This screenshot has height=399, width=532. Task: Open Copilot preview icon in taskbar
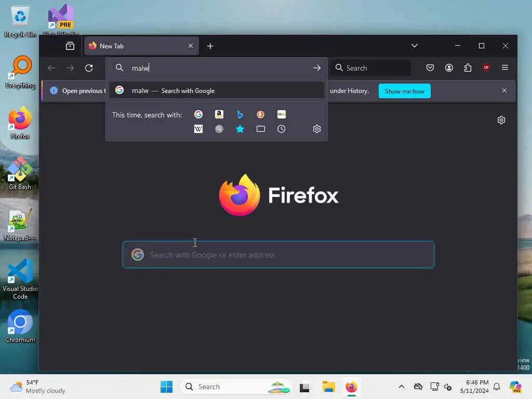click(x=515, y=387)
